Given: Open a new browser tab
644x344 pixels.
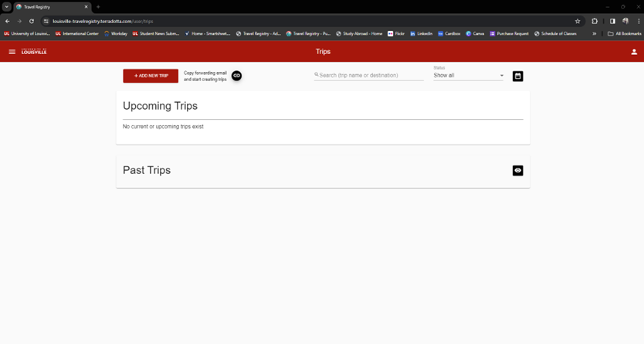Looking at the screenshot, I should click(98, 7).
